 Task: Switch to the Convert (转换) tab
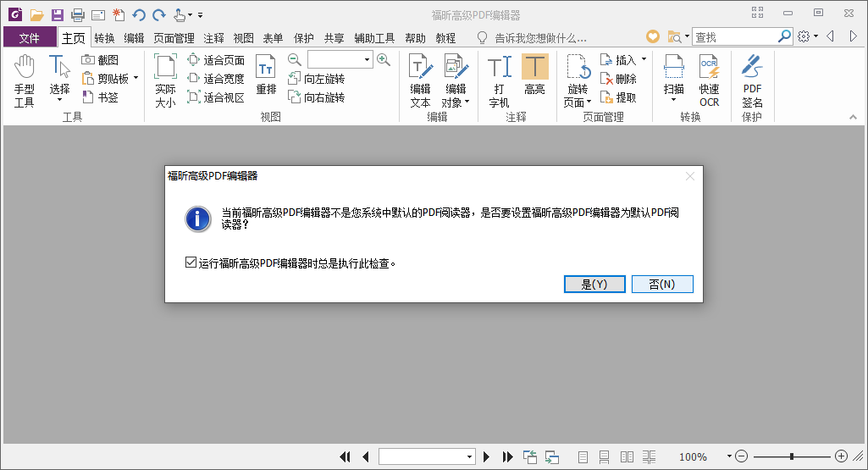[104, 37]
